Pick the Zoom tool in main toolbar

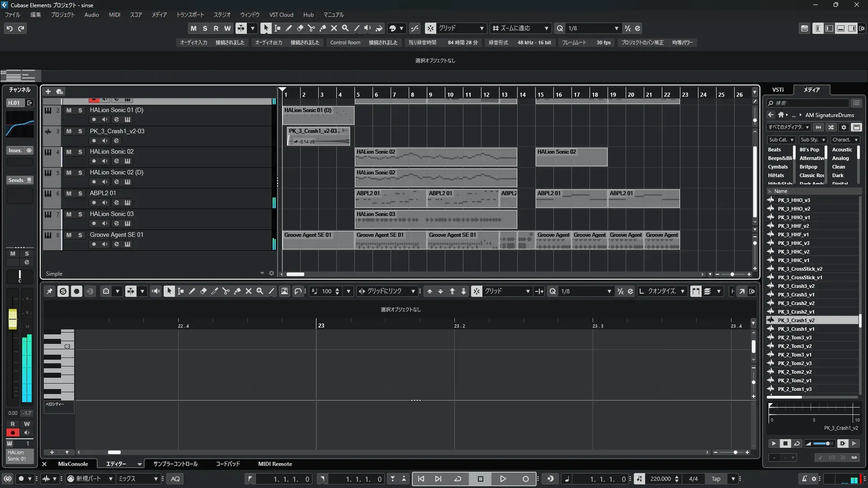(x=345, y=28)
